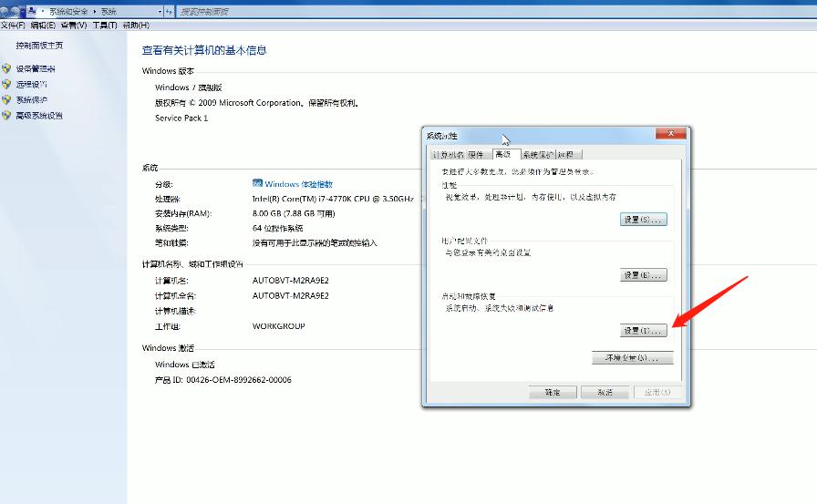Expand the address bar history dropdown arrow

[x=160, y=12]
